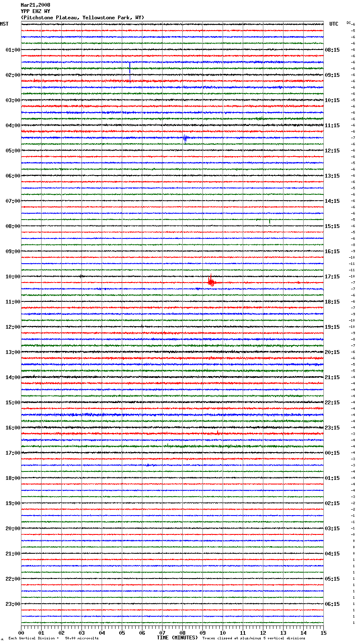Screen dimensions: 357x644
Task: Select the station code YPP EHZ WY
Action: click(x=35, y=11)
